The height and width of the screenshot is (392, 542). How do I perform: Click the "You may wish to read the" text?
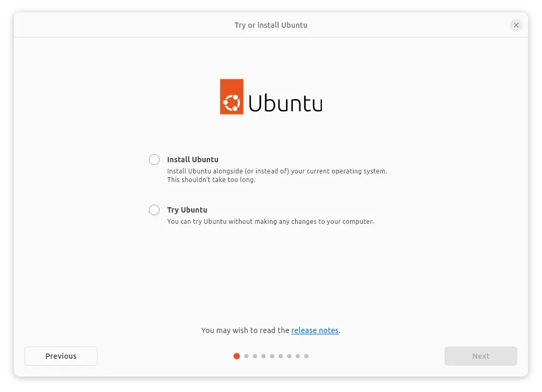point(245,330)
